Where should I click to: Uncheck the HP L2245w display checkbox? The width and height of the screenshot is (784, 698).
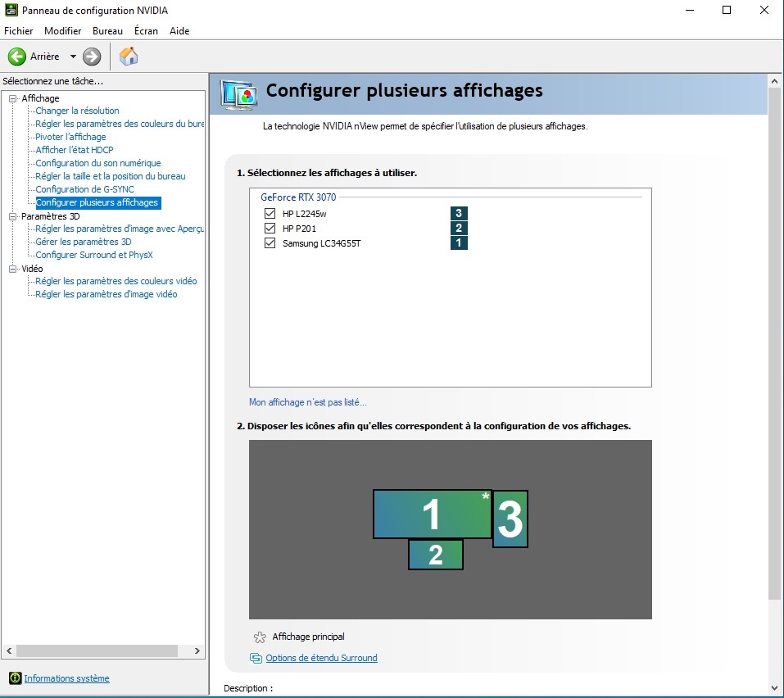pos(270,214)
